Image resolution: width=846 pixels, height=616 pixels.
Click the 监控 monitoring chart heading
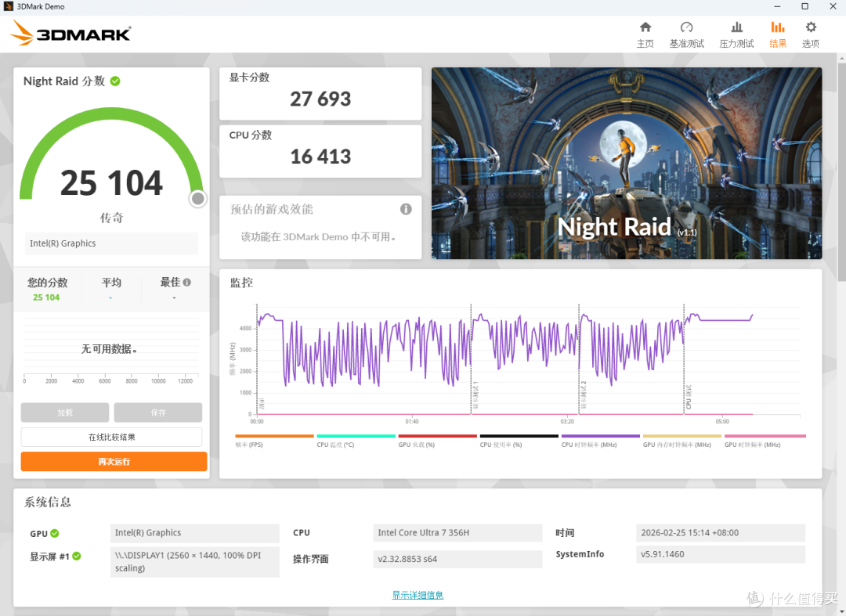coord(241,283)
